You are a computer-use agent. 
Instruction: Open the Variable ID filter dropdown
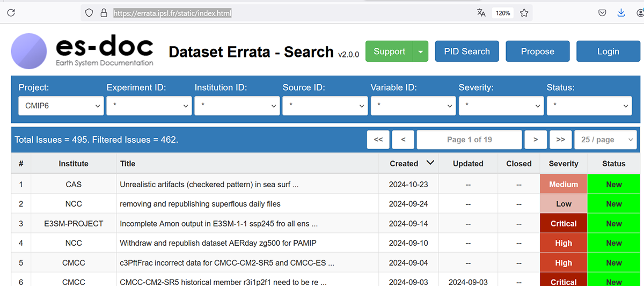click(x=413, y=106)
